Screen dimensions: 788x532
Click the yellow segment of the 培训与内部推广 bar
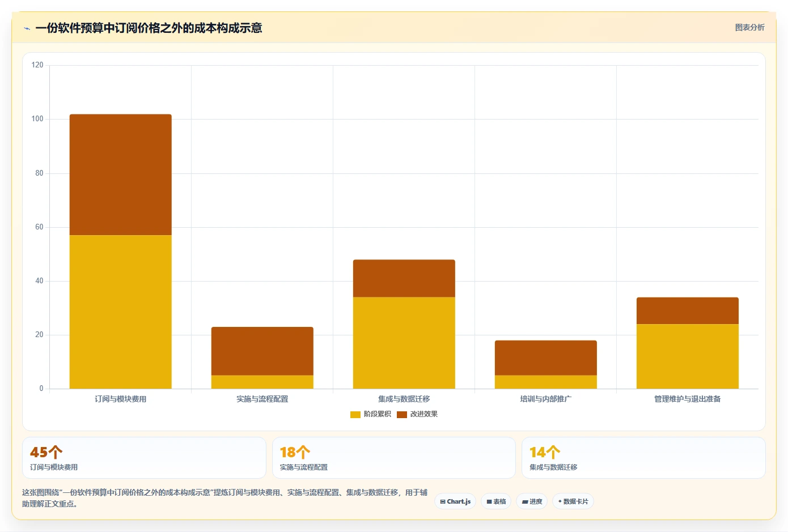tap(546, 382)
